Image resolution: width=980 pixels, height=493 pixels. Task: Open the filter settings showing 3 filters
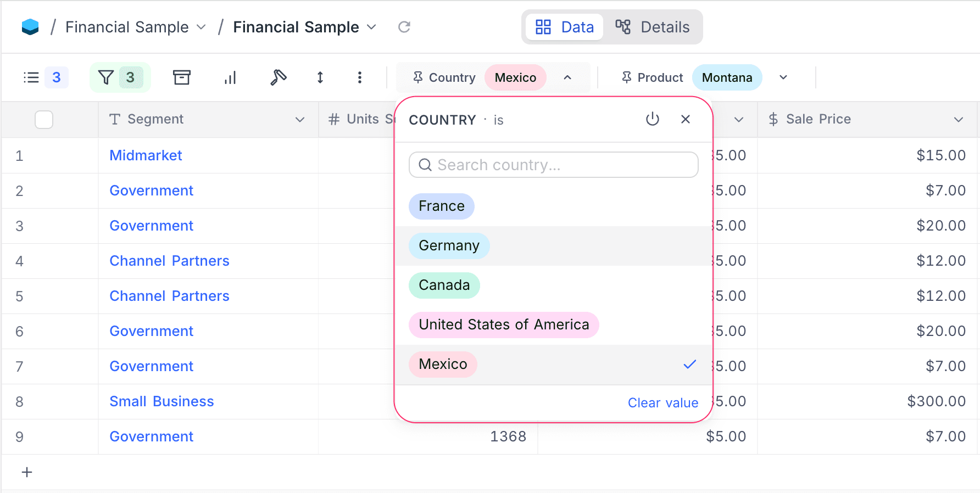[x=120, y=77]
